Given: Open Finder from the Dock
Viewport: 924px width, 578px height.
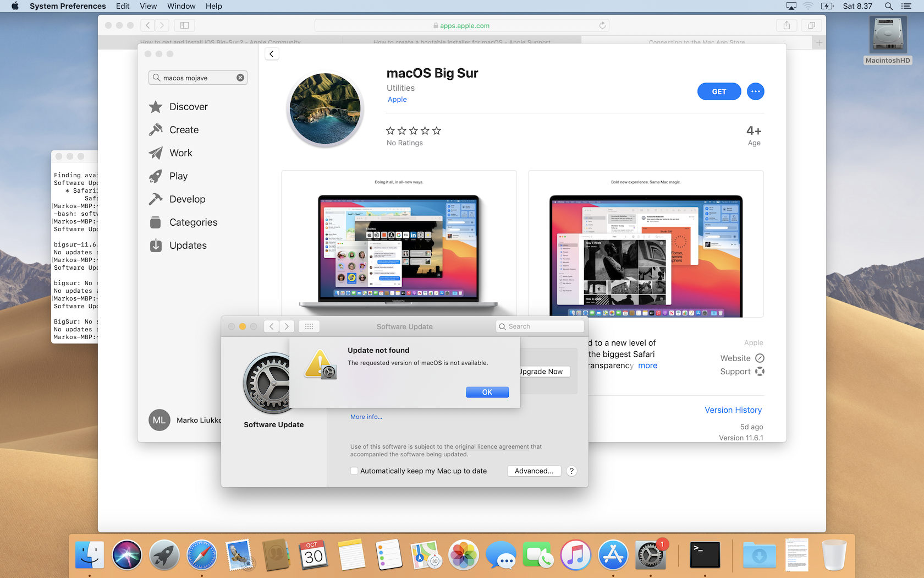Looking at the screenshot, I should [x=90, y=554].
